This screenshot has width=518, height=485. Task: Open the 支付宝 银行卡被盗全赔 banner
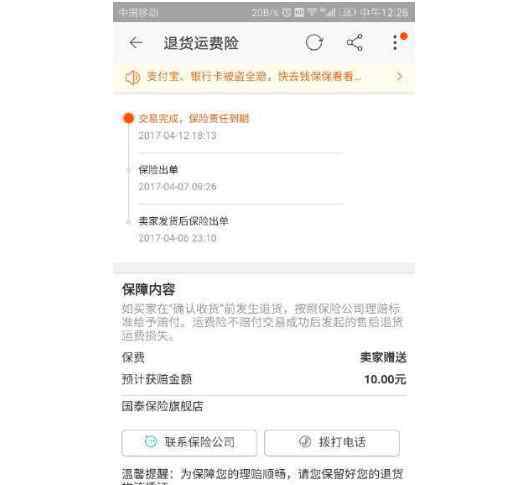coord(264,77)
